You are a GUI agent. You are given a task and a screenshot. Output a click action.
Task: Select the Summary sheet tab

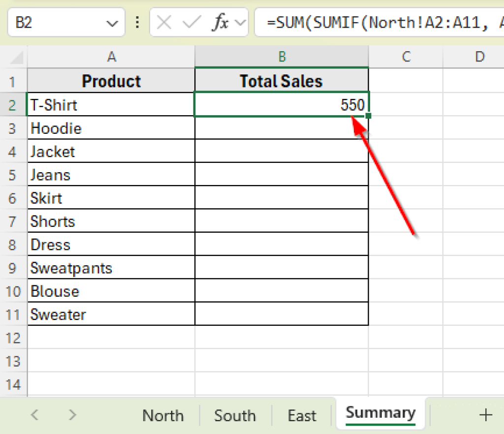[x=380, y=413]
